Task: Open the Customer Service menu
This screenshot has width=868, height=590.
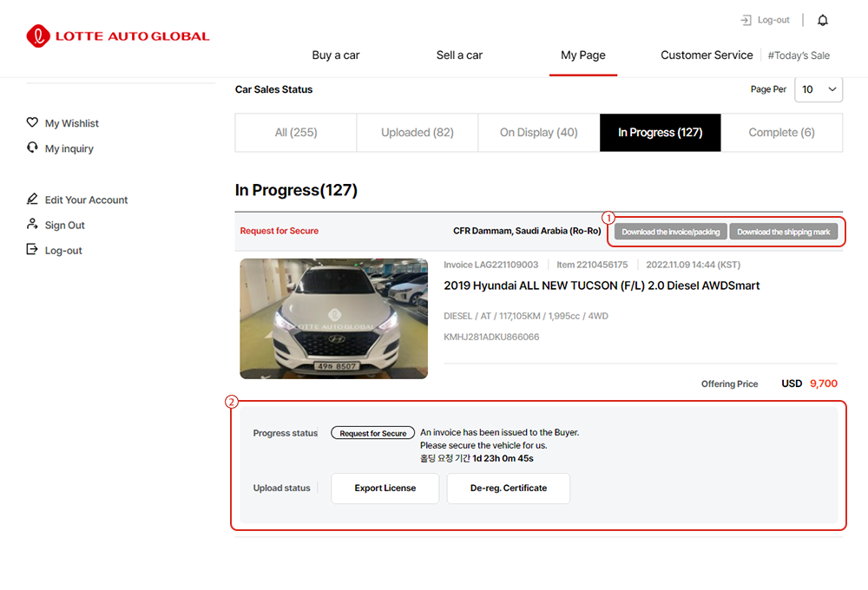Action: (707, 56)
